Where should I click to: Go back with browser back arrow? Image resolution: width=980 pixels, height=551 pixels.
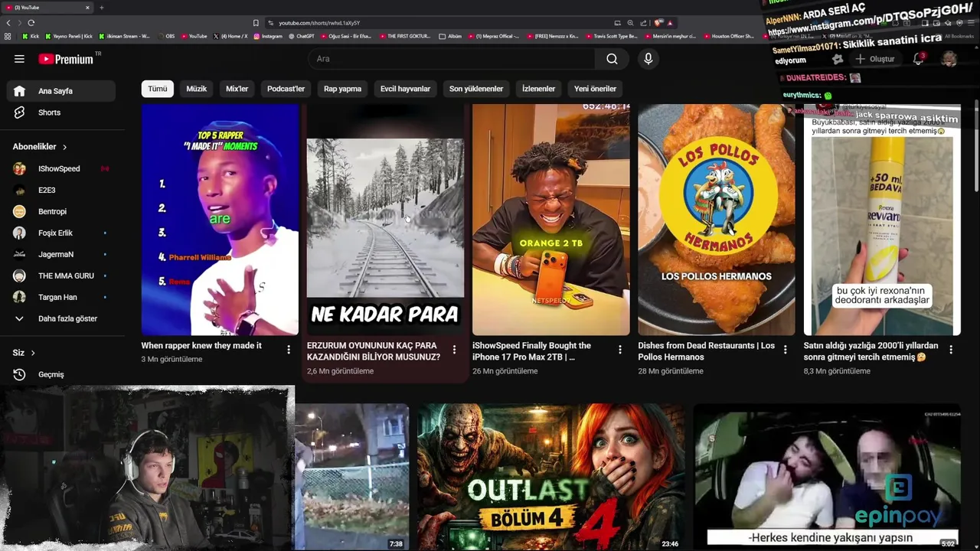point(8,23)
